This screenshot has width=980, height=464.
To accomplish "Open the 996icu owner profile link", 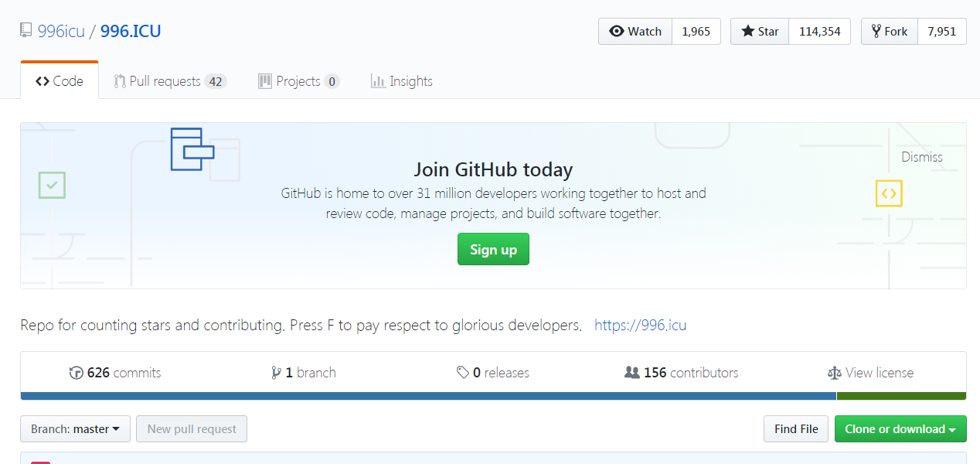I will (61, 32).
